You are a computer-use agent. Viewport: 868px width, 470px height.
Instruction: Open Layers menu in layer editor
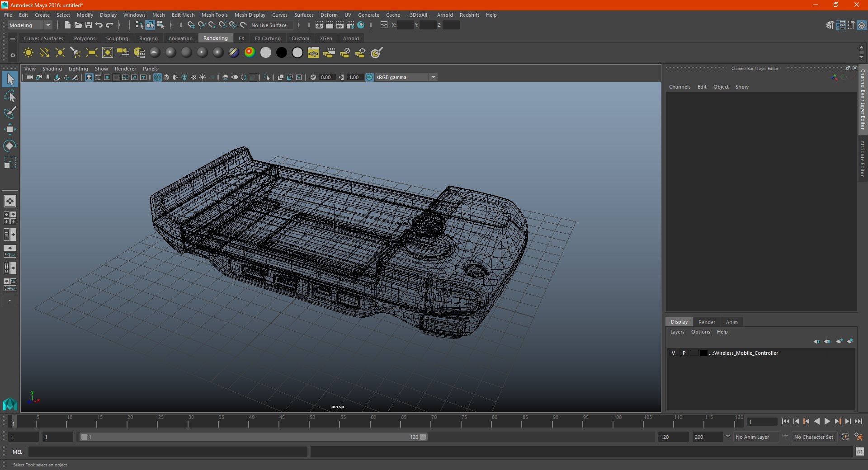(677, 332)
